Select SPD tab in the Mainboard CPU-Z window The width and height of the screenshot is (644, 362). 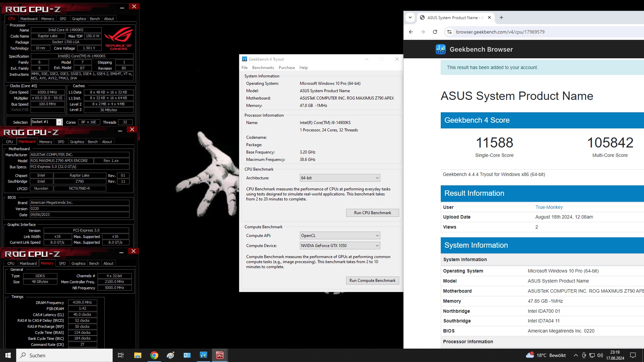coord(61,142)
